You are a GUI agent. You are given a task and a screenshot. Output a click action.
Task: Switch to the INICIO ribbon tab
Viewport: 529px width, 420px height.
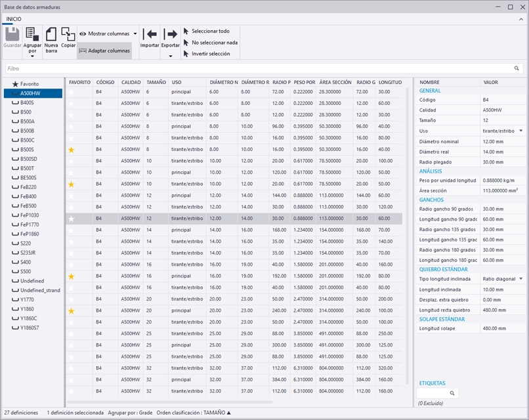pyautogui.click(x=14, y=19)
